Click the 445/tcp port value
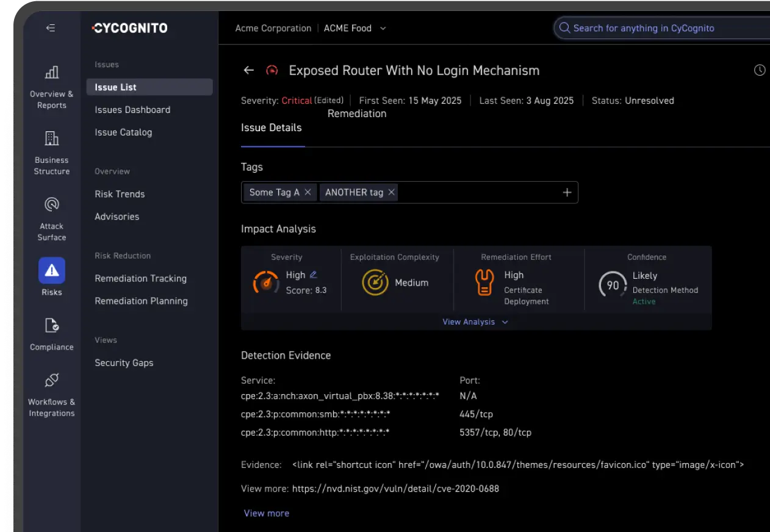The image size is (770, 532). coord(476,414)
